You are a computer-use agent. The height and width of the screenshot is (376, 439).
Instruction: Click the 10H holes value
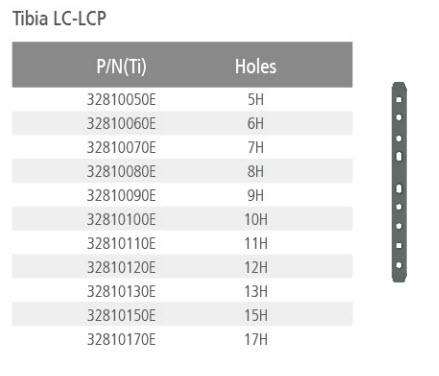(x=256, y=220)
